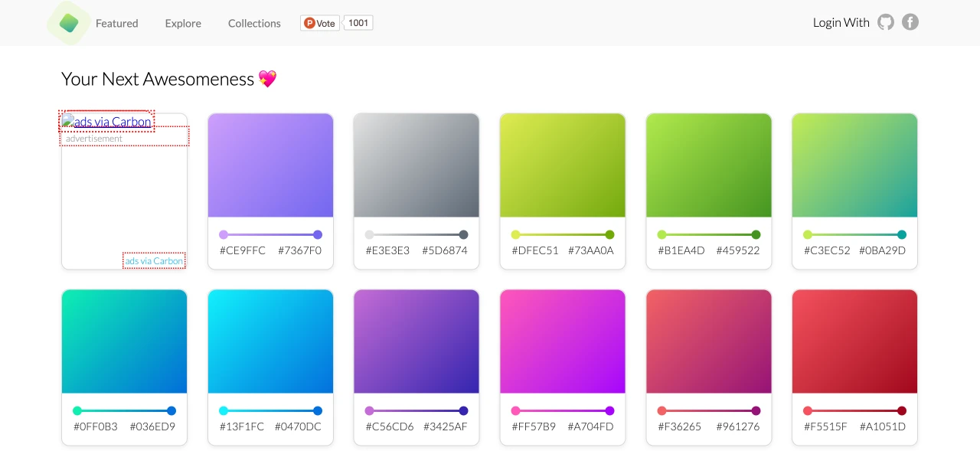Viewport: 980px width, 451px height.
Task: Click the green color stop of #0FF0B3
Action: (x=77, y=410)
